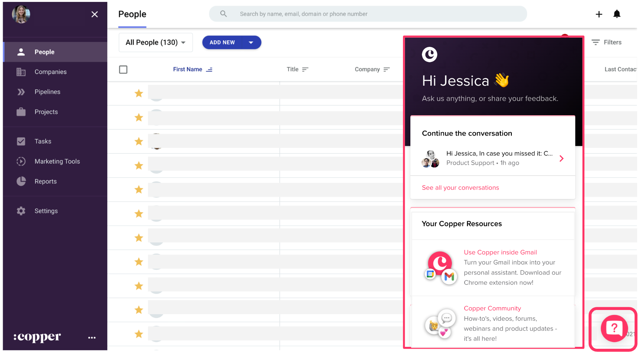Open Use Copper inside Gmail link
Screen dimensions: 644x358
click(x=500, y=252)
